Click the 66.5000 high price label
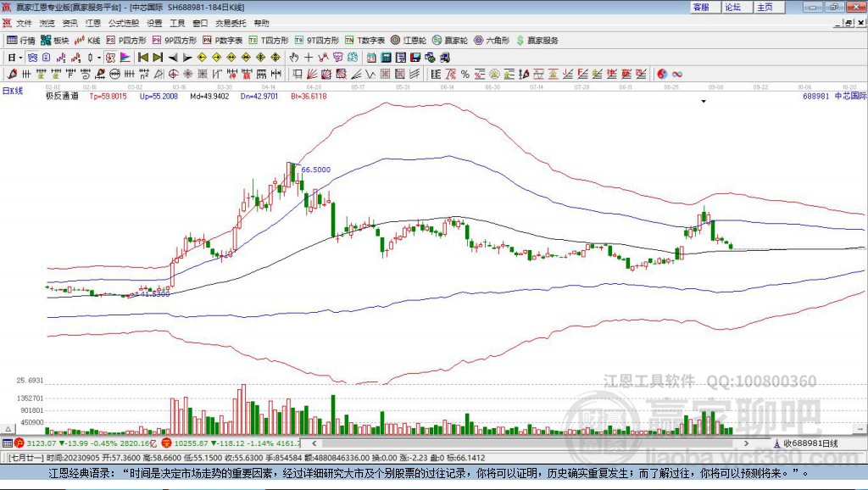The height and width of the screenshot is (490, 868). click(315, 170)
